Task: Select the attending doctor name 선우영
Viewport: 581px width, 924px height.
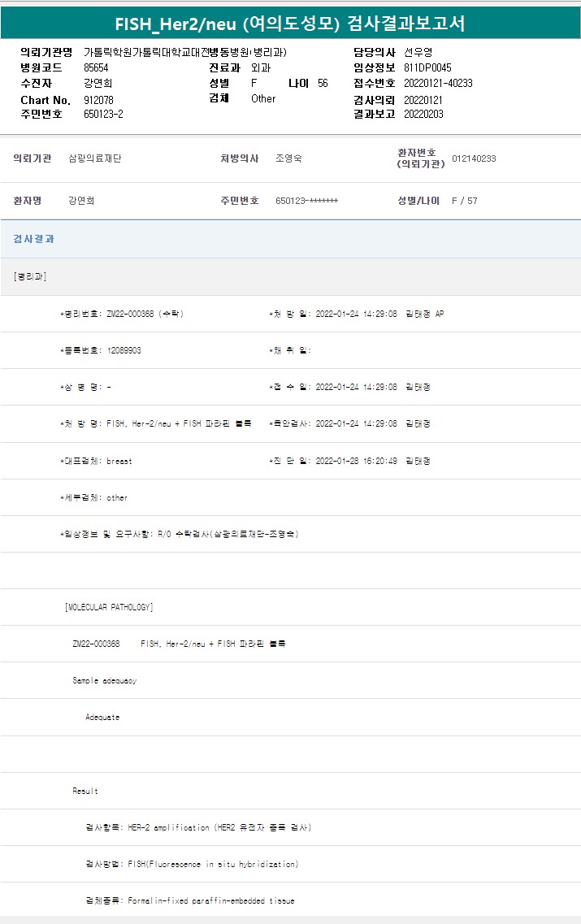Action: 418,52
